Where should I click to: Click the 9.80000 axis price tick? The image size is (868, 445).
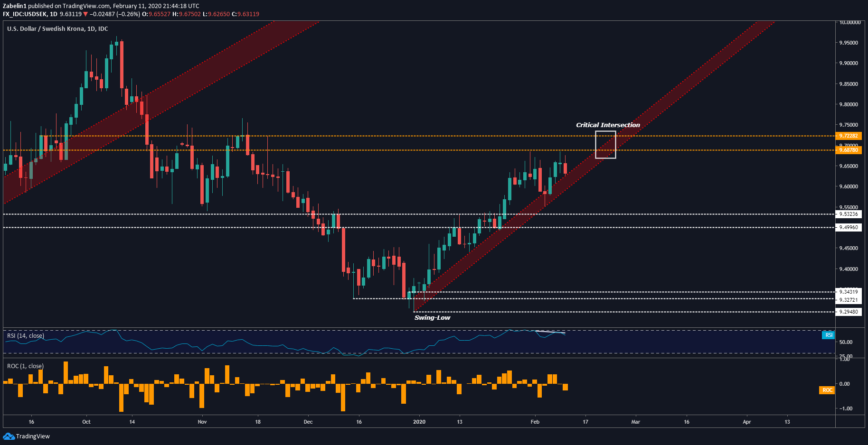(849, 104)
